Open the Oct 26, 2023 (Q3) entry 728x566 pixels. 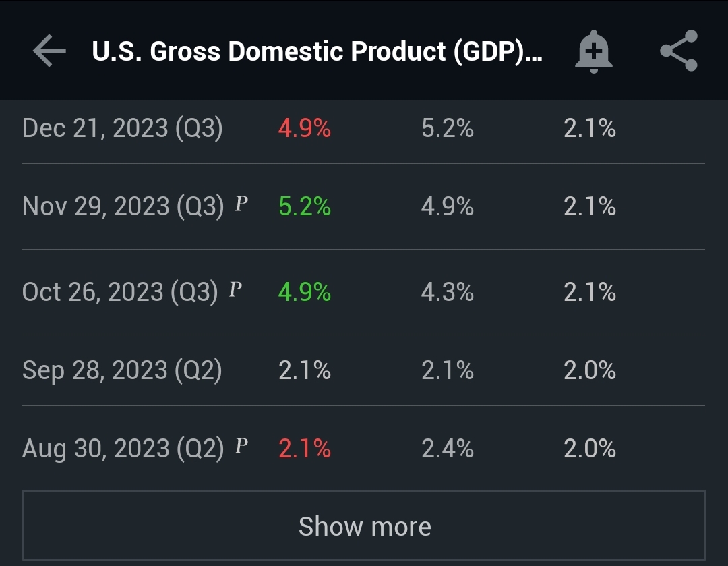click(363, 292)
